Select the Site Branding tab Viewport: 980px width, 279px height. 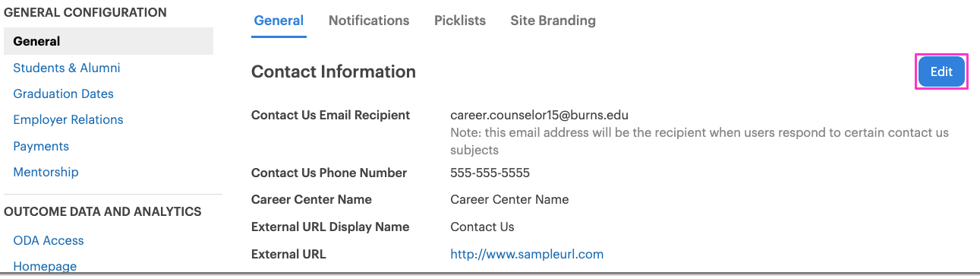[553, 21]
